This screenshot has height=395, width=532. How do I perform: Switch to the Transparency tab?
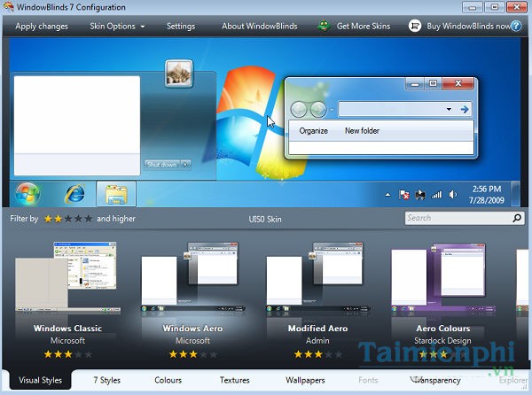pyautogui.click(x=435, y=380)
